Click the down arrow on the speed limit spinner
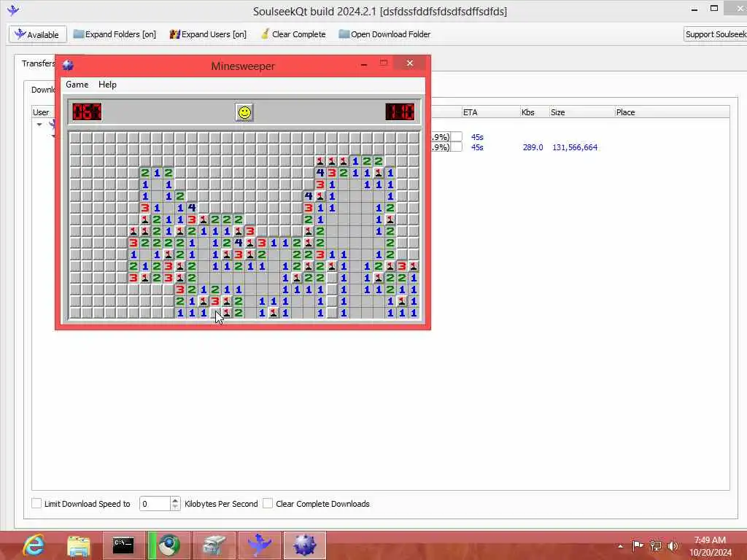Viewport: 747px width, 560px height. coord(175,507)
